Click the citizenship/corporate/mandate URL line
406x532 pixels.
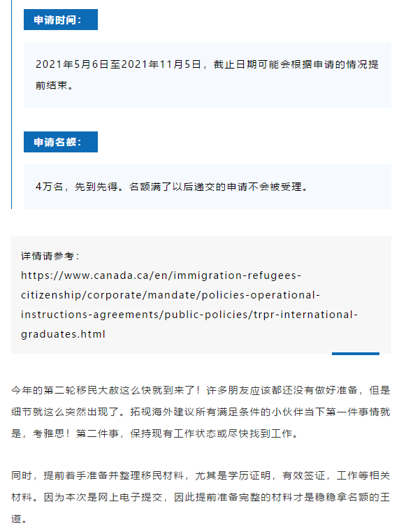coord(171,295)
